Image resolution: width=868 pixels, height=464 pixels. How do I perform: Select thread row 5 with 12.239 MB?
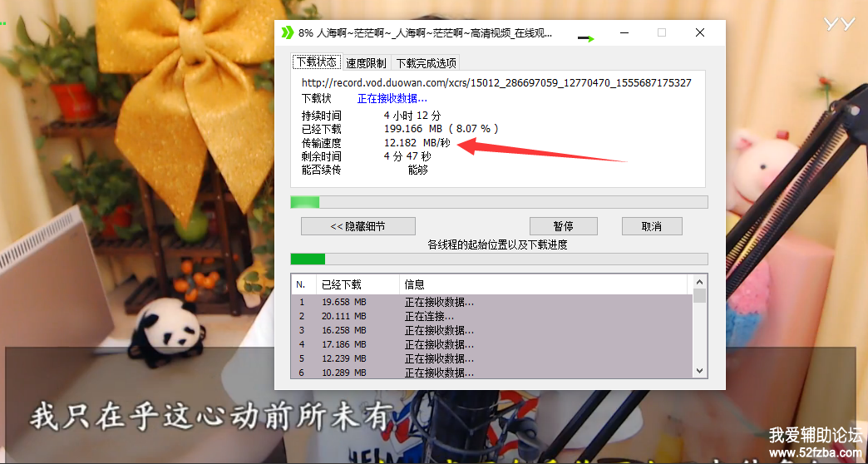tap(491, 358)
